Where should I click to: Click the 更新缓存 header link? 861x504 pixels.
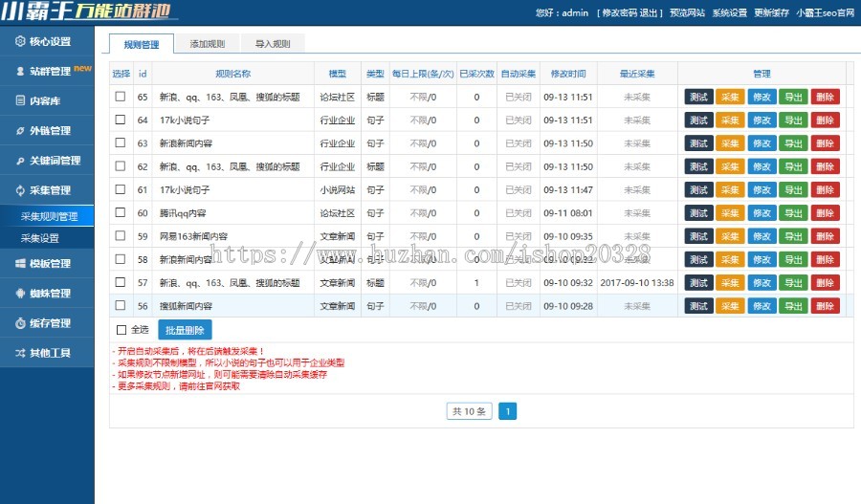[771, 12]
